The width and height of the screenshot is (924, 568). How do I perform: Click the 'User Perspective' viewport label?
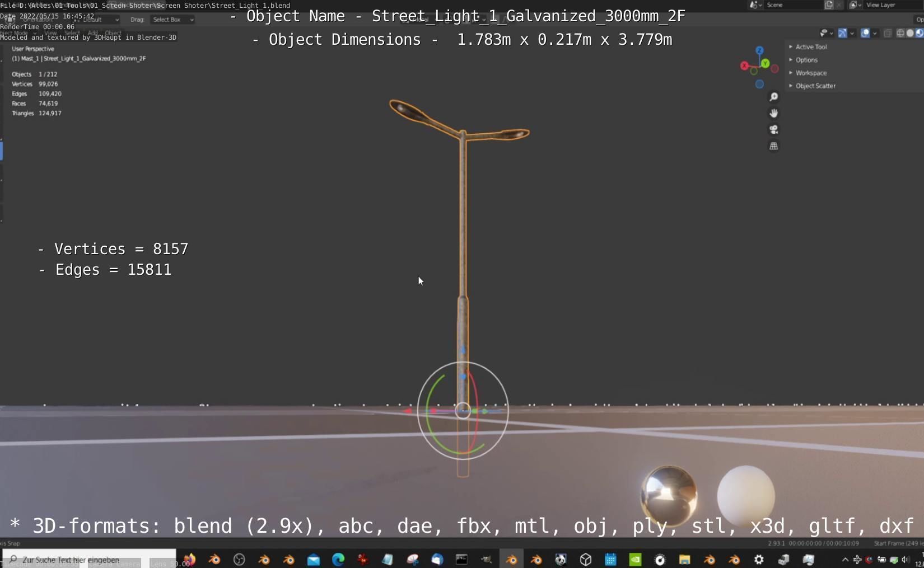pos(33,49)
